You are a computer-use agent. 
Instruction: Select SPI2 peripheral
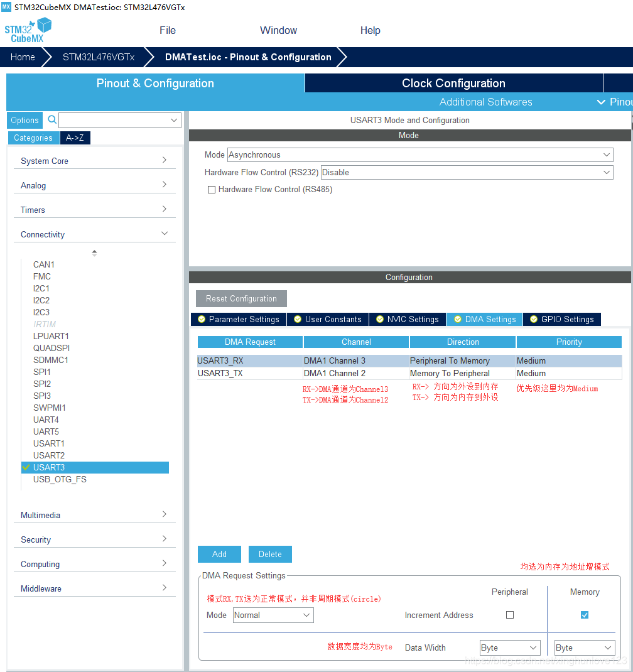coord(42,384)
